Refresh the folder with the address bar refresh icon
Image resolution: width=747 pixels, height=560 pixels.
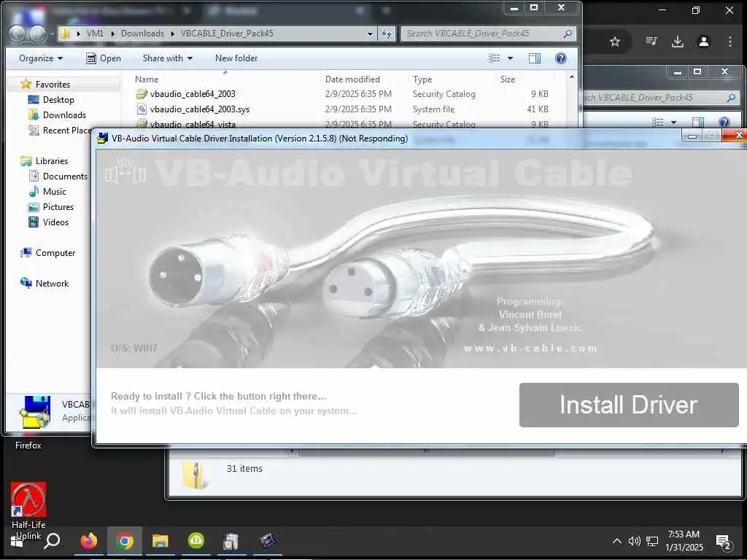coord(387,34)
